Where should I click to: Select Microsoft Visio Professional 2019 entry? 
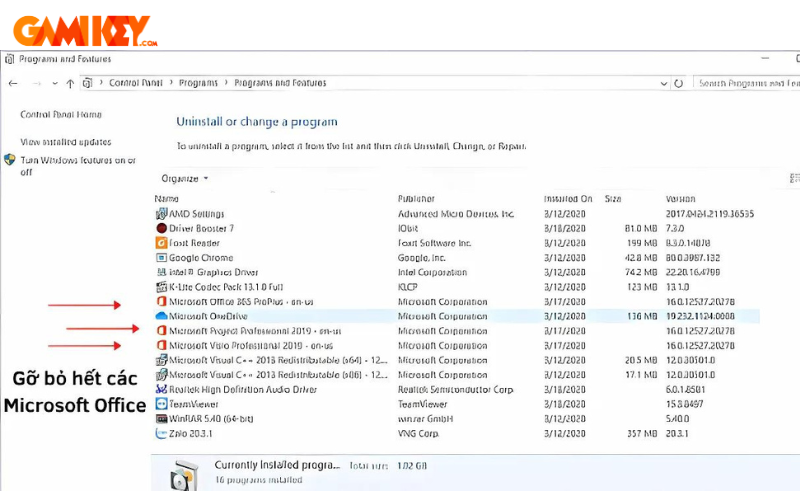[251, 345]
